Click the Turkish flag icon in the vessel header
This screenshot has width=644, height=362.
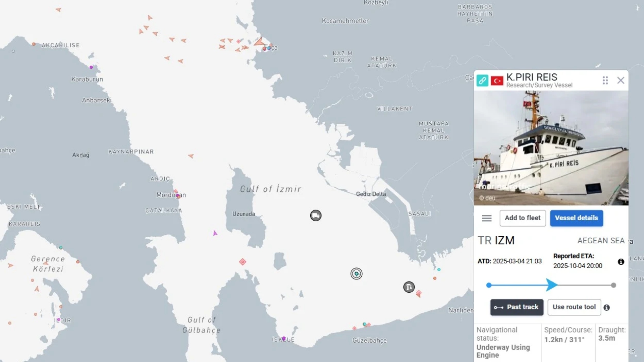click(497, 81)
